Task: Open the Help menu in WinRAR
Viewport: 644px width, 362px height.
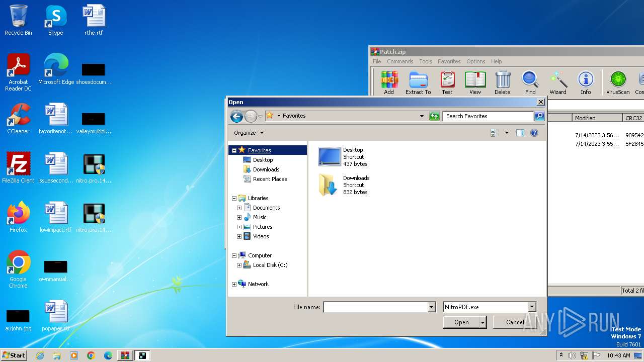Action: pos(496,61)
